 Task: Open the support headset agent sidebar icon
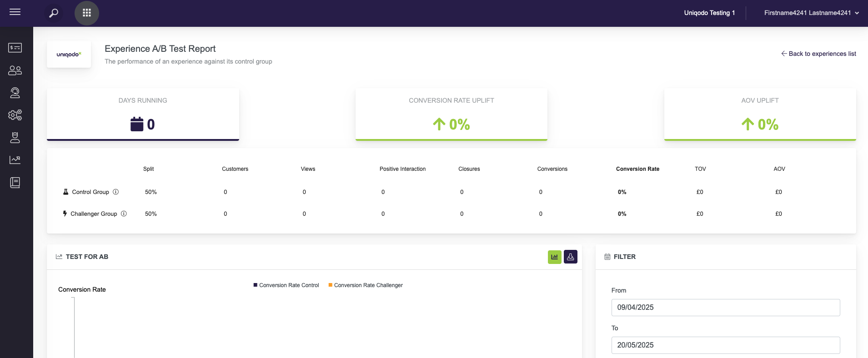15,93
